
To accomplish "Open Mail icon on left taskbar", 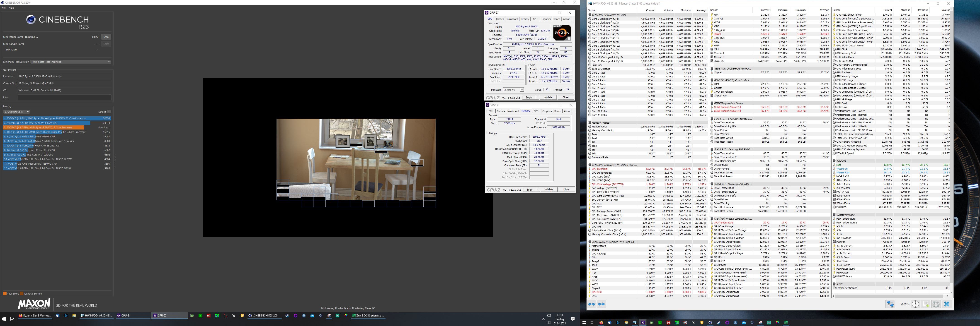I will 313,315.
